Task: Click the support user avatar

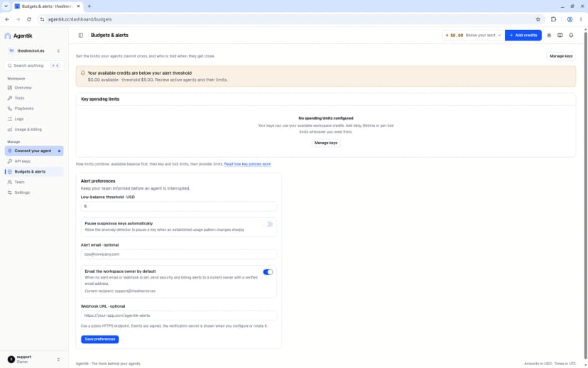Action: coord(11,359)
